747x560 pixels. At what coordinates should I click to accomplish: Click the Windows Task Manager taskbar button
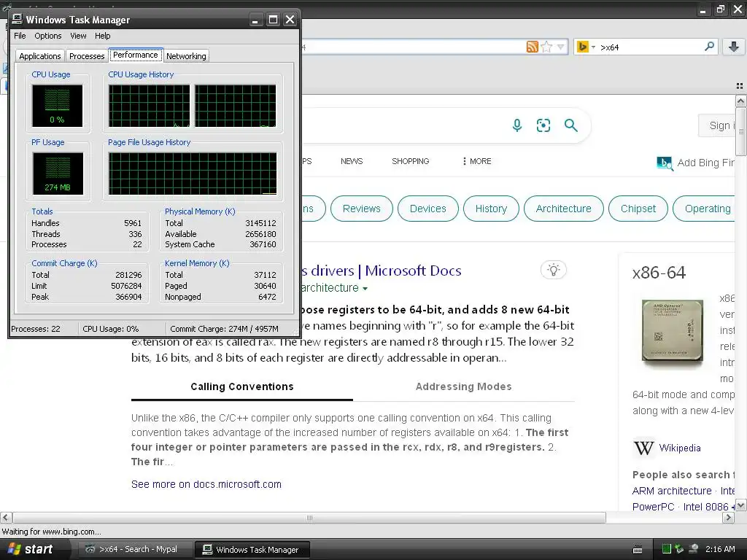coord(252,550)
